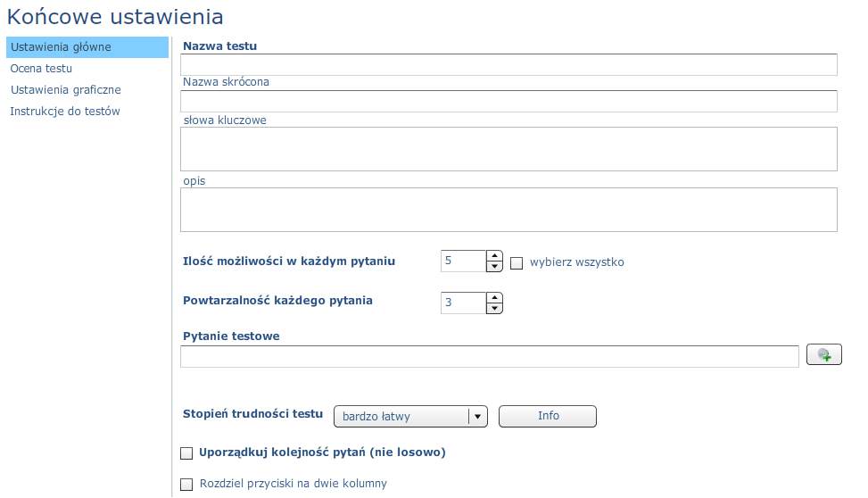Decrease the question repeatability value (Powtarzalność)
Image resolution: width=868 pixels, height=498 pixels.
pyautogui.click(x=494, y=308)
